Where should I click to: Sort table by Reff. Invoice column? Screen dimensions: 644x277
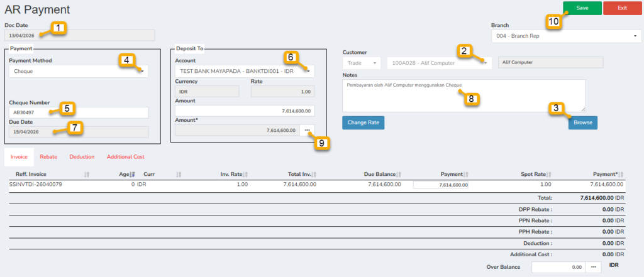86,174
